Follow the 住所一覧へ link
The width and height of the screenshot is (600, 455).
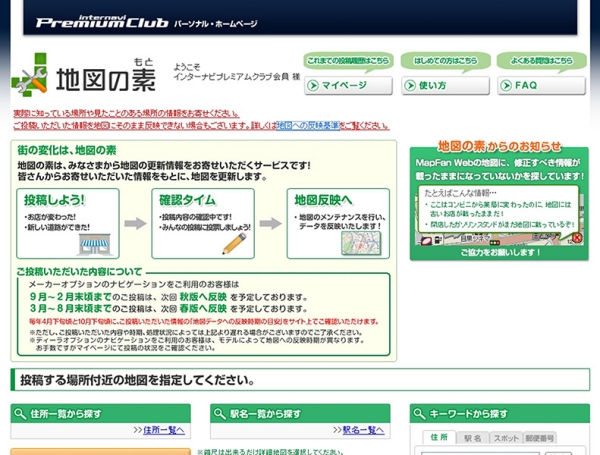pos(164,430)
